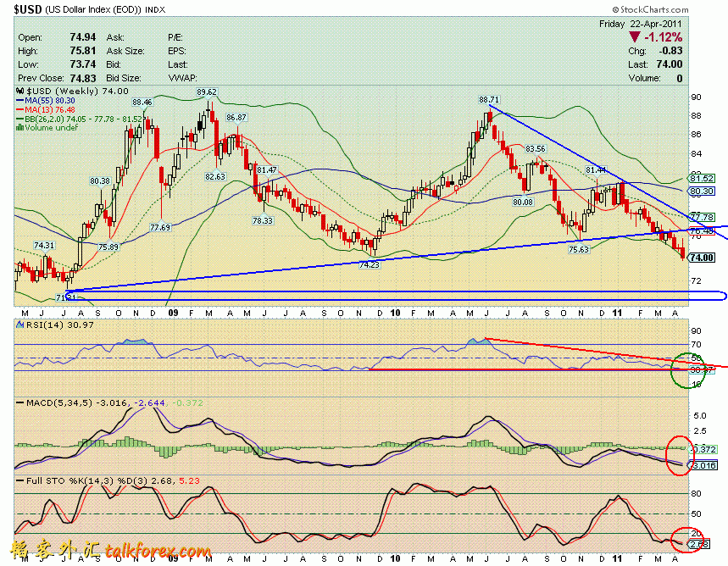Click the 0.372 MACD histogram axis tag
The width and height of the screenshot is (728, 566).
tap(703, 449)
